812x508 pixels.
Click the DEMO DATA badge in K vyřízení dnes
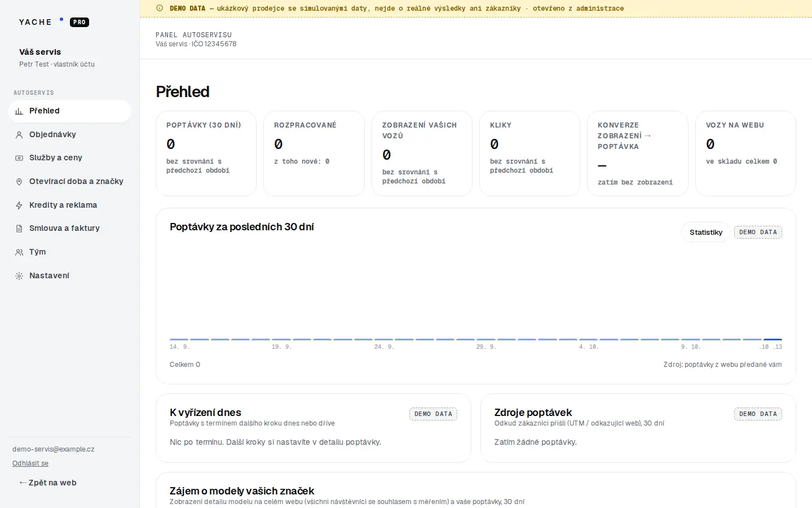coord(433,414)
